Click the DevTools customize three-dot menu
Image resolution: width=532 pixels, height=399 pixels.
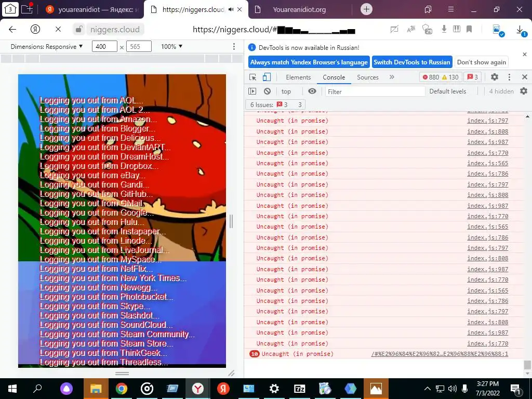click(x=509, y=77)
